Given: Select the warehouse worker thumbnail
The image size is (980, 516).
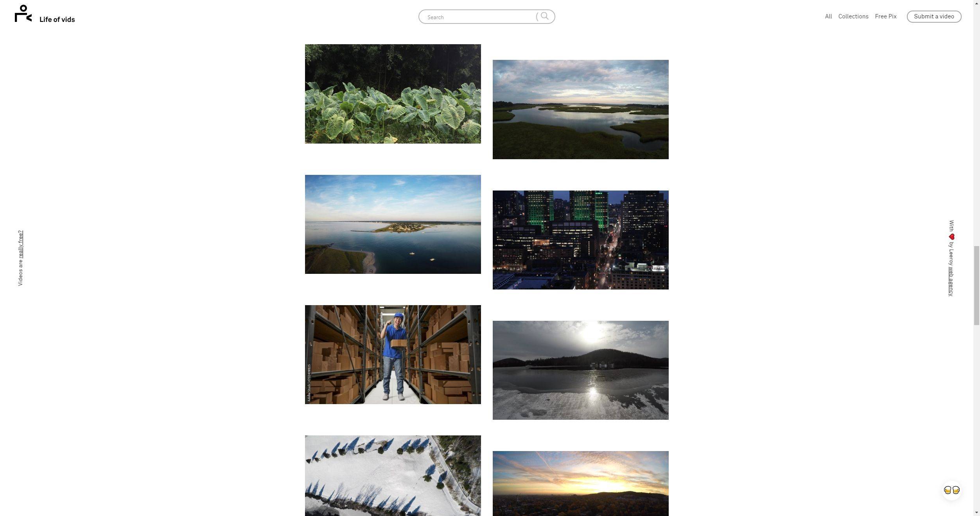Looking at the screenshot, I should (x=393, y=354).
